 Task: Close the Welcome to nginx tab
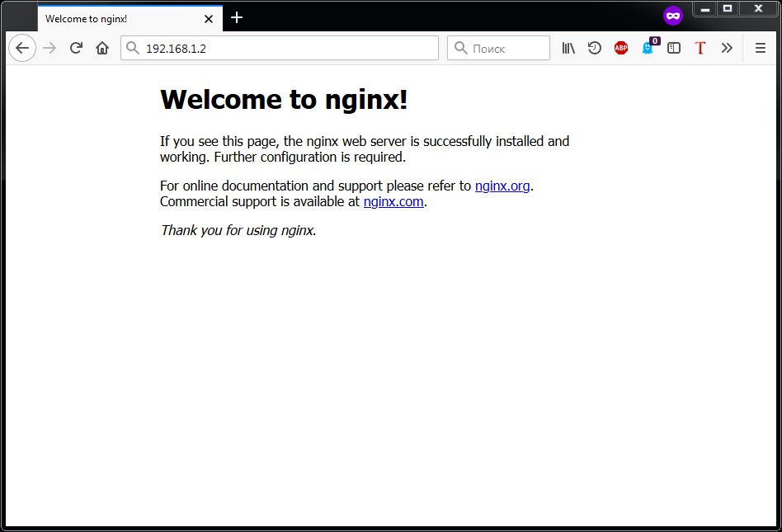(x=209, y=19)
